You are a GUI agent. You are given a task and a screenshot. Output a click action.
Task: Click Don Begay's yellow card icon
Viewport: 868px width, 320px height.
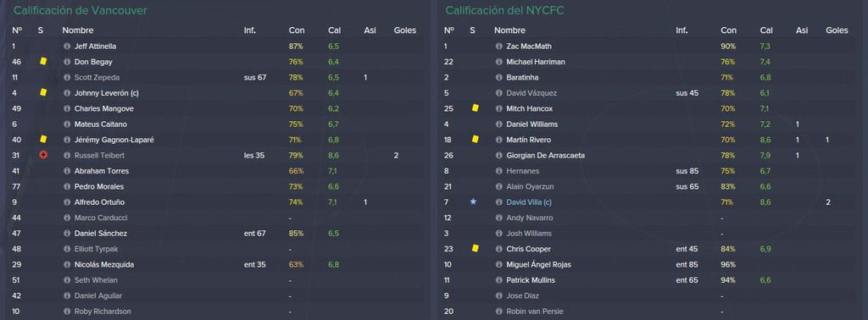tap(43, 61)
